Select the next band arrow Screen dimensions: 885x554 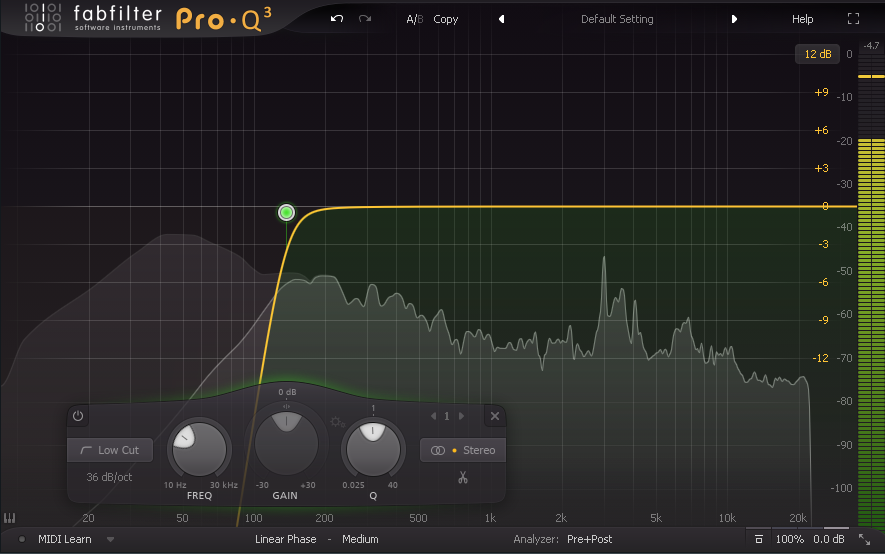point(461,416)
